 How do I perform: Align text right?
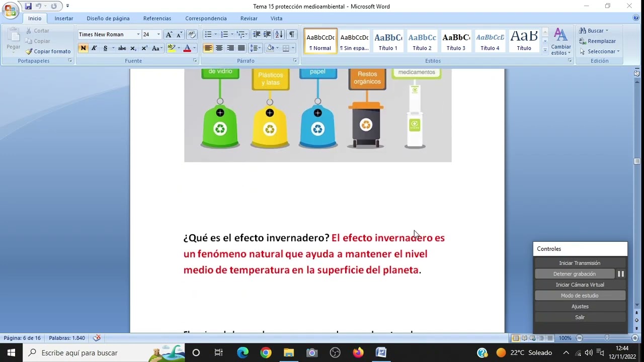pos(230,48)
